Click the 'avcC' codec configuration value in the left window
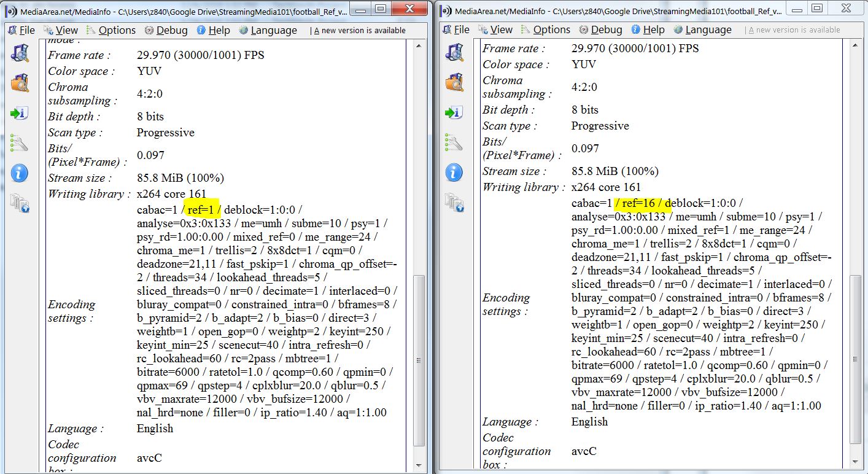Viewport: 868px width, 474px height. tap(149, 458)
